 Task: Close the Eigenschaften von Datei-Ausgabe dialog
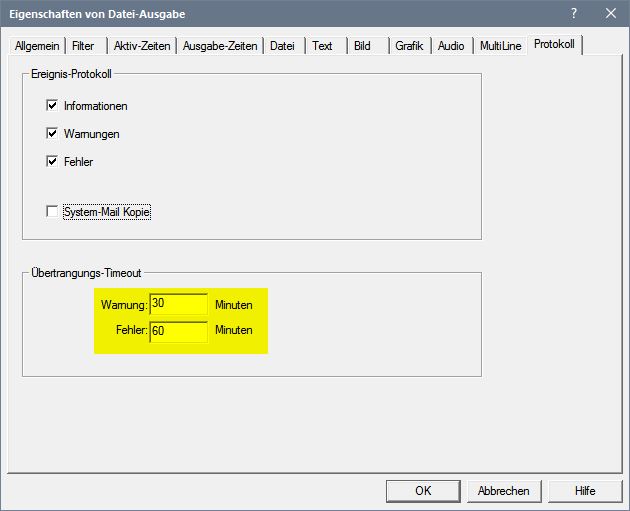coord(609,13)
